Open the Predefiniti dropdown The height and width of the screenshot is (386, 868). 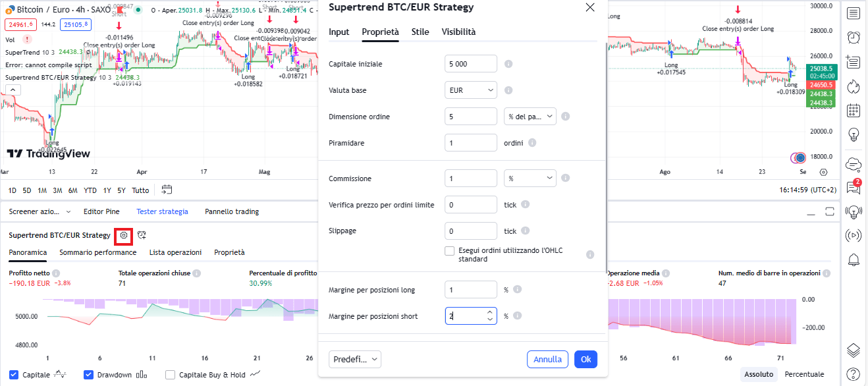point(355,359)
